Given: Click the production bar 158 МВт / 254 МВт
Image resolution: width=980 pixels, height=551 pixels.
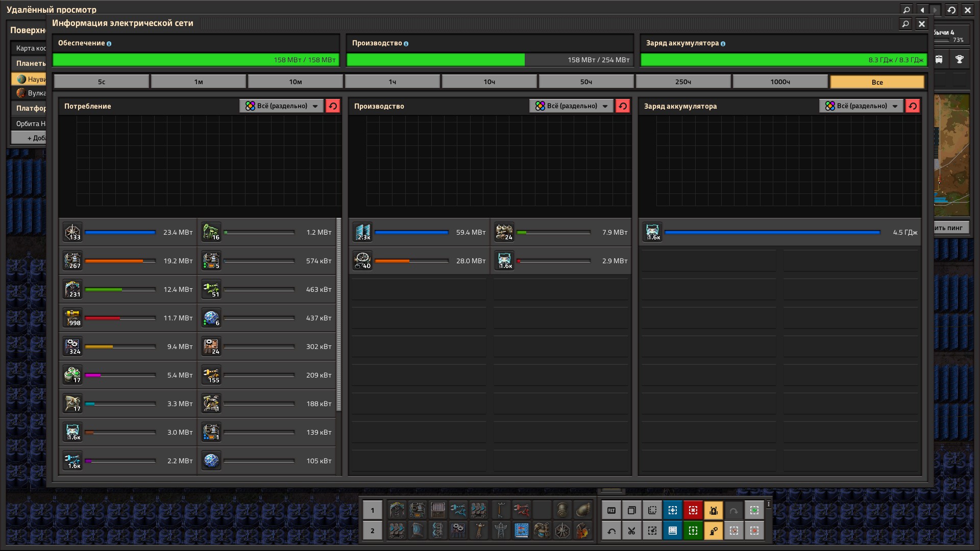Looking at the screenshot, I should pos(490,60).
